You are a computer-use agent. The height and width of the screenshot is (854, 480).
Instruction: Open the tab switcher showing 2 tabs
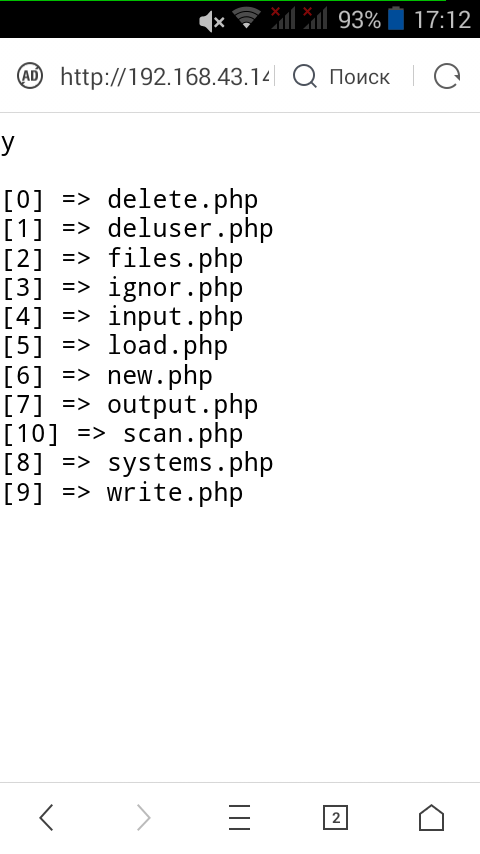click(x=335, y=818)
